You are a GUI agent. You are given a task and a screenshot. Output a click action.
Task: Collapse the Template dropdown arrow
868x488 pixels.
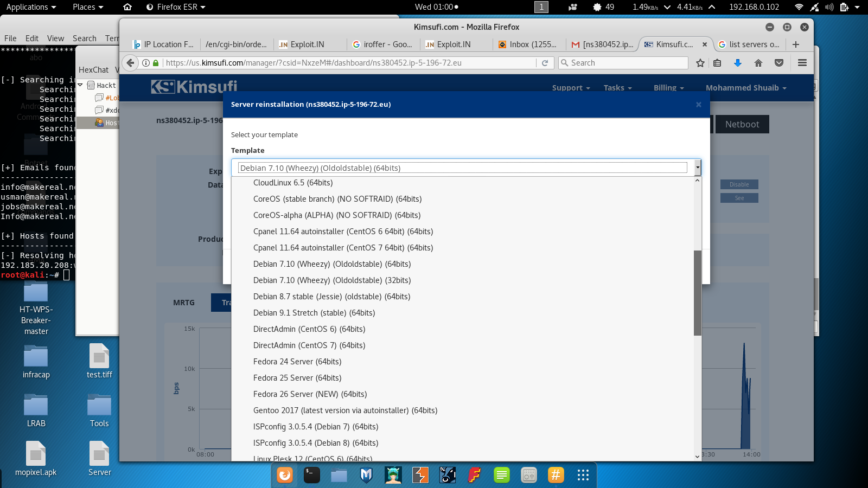pyautogui.click(x=698, y=168)
